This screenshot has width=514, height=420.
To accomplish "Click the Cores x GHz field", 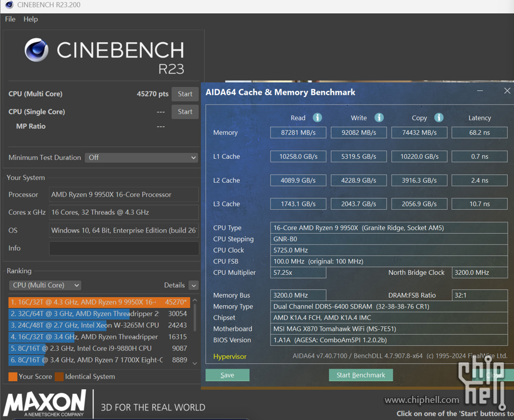I will point(124,213).
